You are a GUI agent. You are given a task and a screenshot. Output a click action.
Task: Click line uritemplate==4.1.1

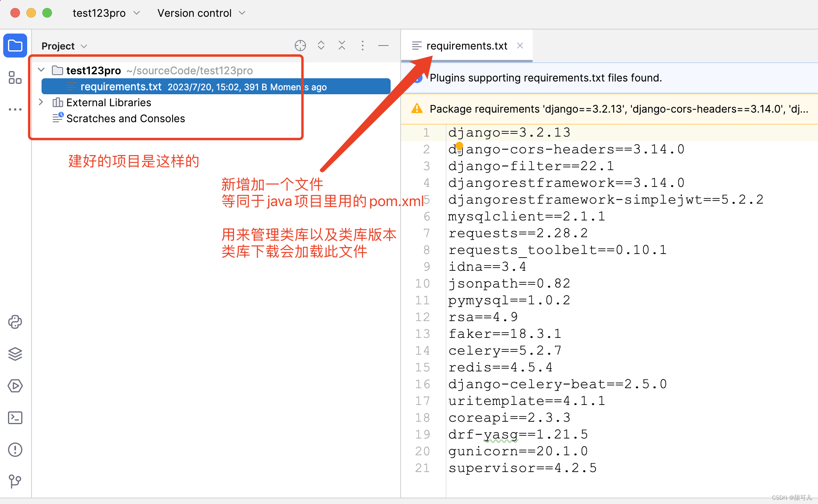tap(526, 401)
